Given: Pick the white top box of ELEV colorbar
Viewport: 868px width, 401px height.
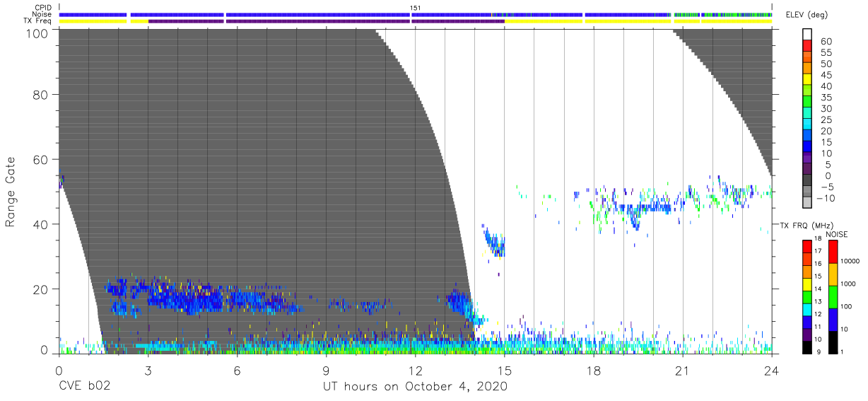Looking at the screenshot, I should [x=807, y=34].
